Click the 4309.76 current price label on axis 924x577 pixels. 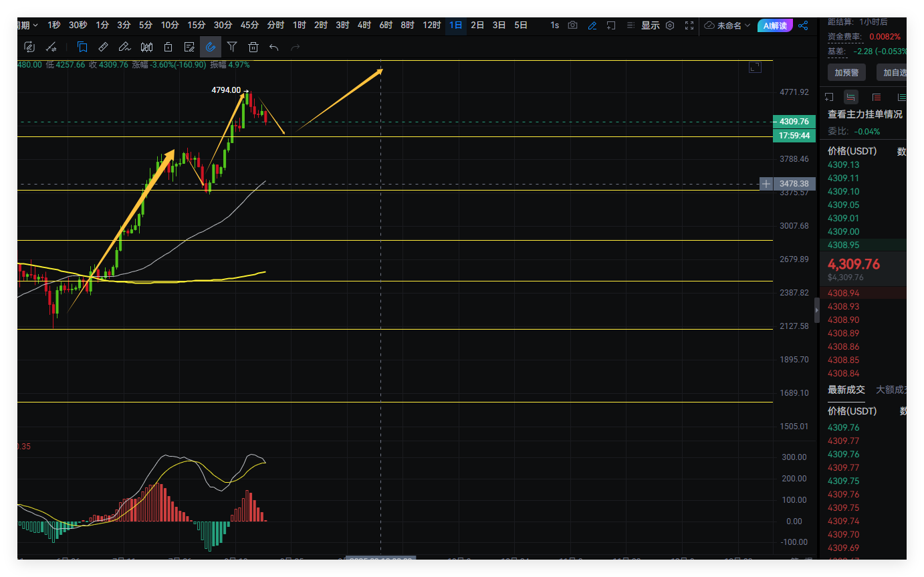[794, 122]
